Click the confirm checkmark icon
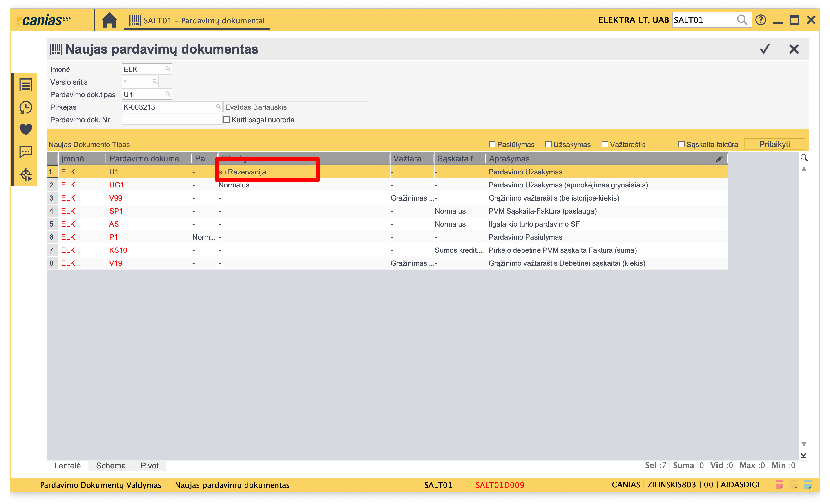Image resolution: width=830 pixels, height=504 pixels. [764, 49]
